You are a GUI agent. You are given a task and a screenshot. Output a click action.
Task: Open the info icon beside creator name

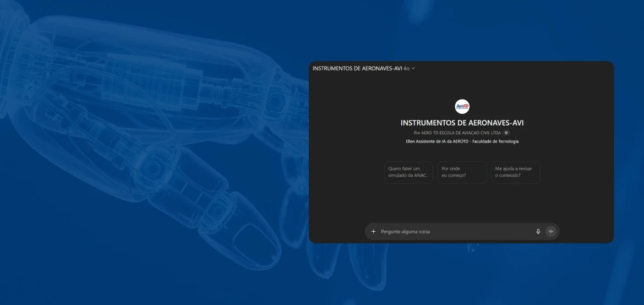(506, 133)
